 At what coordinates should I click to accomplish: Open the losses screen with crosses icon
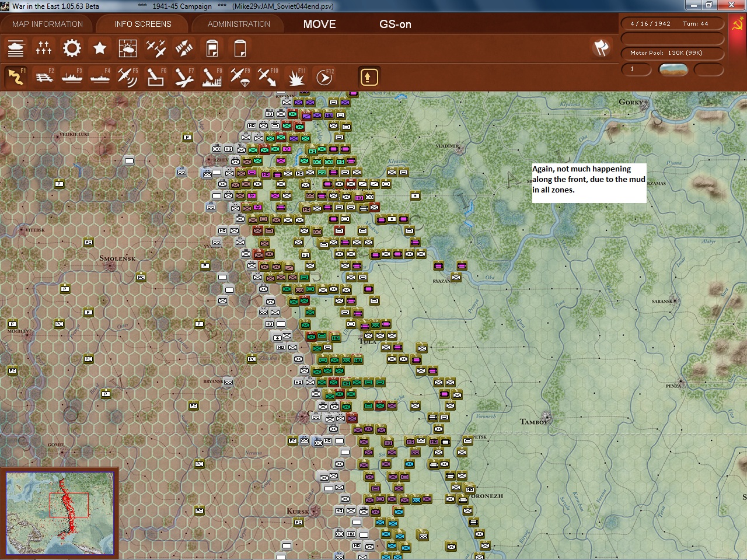coord(44,48)
